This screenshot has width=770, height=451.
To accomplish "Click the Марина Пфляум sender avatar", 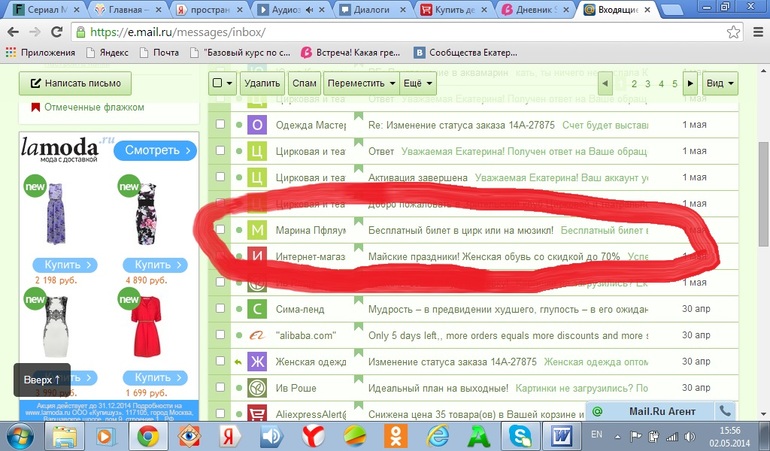I will [x=257, y=230].
